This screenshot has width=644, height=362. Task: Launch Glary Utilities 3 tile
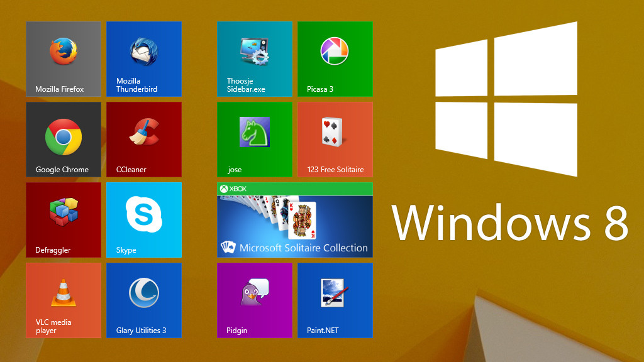click(x=144, y=300)
